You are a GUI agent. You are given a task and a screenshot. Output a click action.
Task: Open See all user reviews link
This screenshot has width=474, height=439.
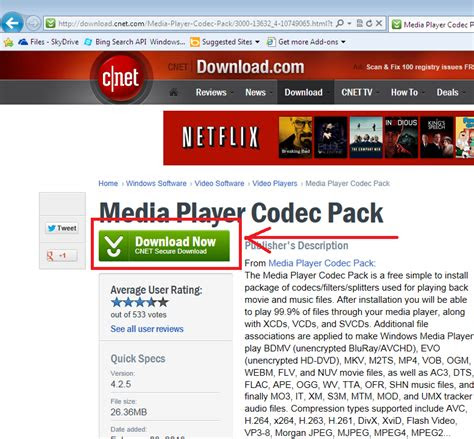[x=147, y=329]
